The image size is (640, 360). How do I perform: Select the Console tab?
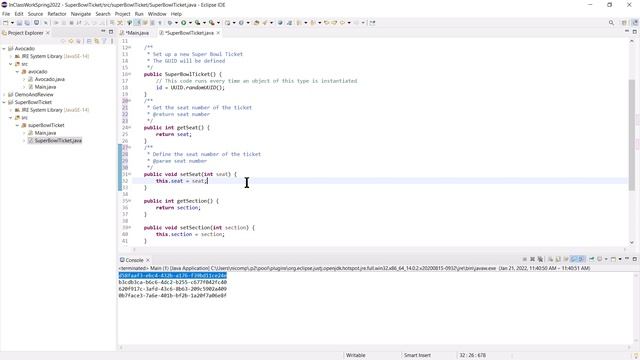pos(134,260)
